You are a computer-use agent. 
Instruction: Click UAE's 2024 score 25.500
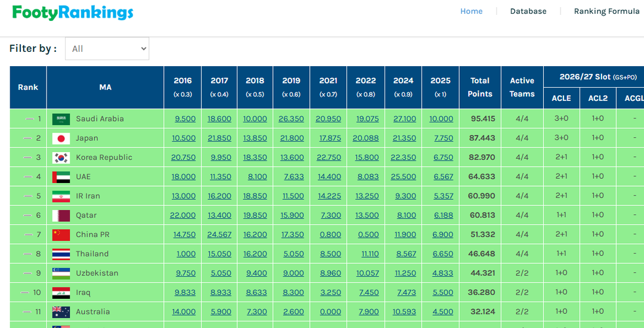404,177
